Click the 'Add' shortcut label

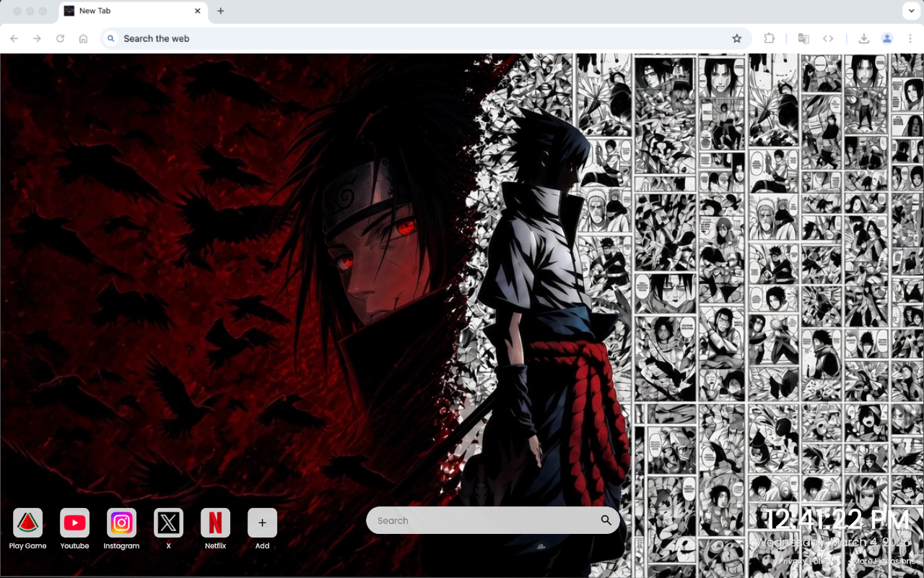click(262, 546)
